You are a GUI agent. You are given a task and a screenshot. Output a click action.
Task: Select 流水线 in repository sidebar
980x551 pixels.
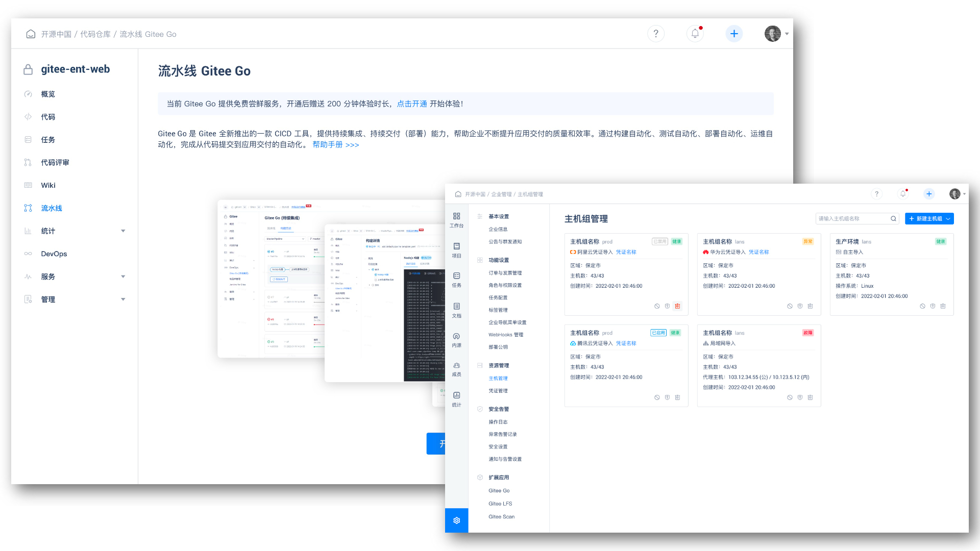pos(51,208)
